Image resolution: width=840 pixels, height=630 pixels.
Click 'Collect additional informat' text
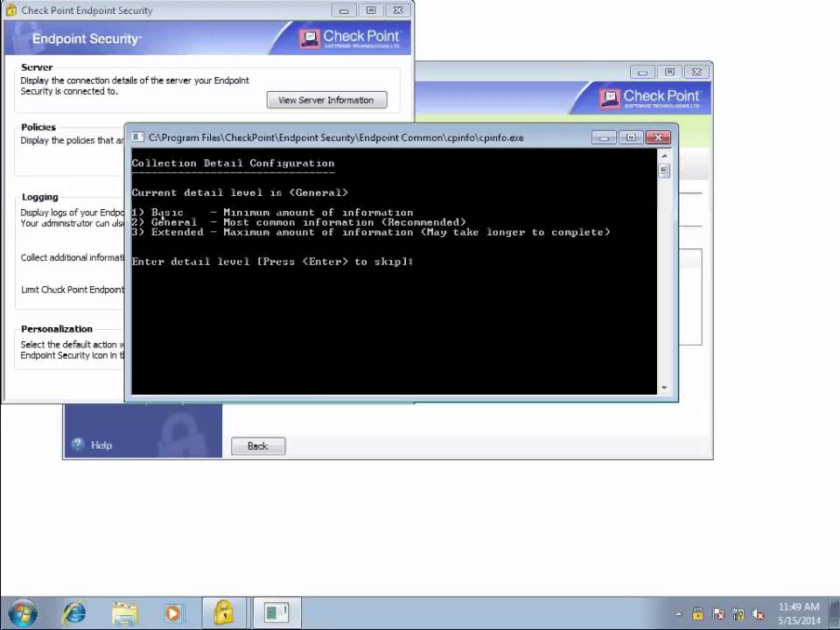(x=73, y=257)
